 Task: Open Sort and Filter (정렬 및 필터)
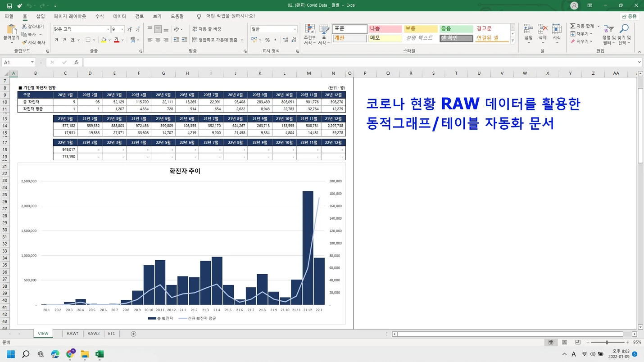(x=609, y=34)
